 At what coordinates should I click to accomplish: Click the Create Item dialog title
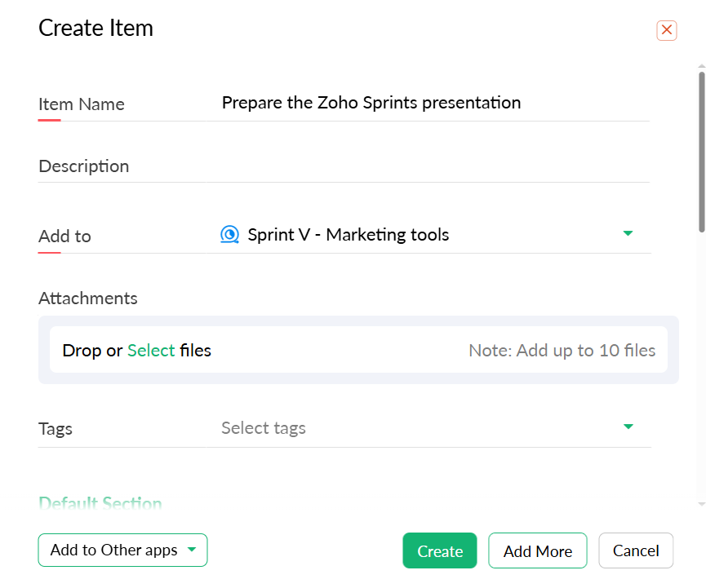[95, 28]
